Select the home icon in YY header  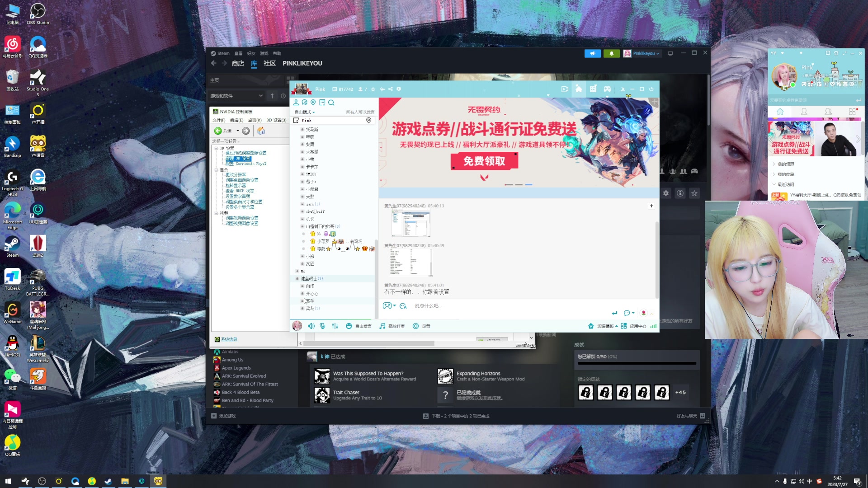pos(579,89)
